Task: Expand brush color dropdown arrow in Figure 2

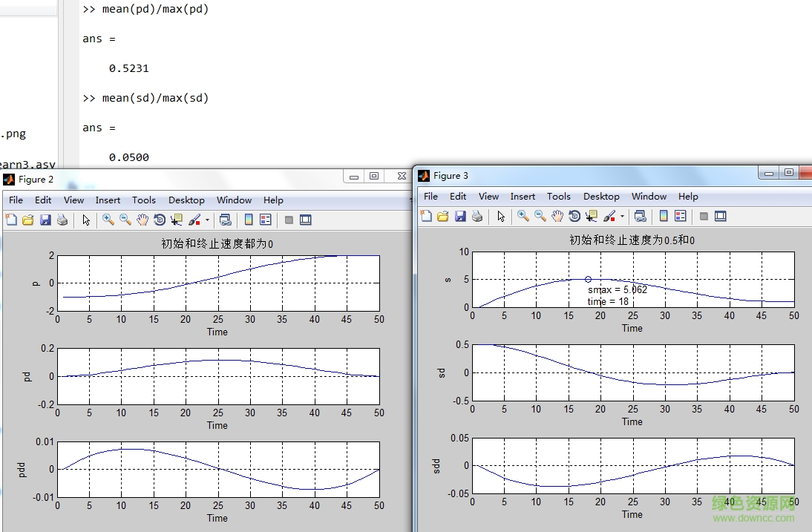Action: (x=207, y=220)
